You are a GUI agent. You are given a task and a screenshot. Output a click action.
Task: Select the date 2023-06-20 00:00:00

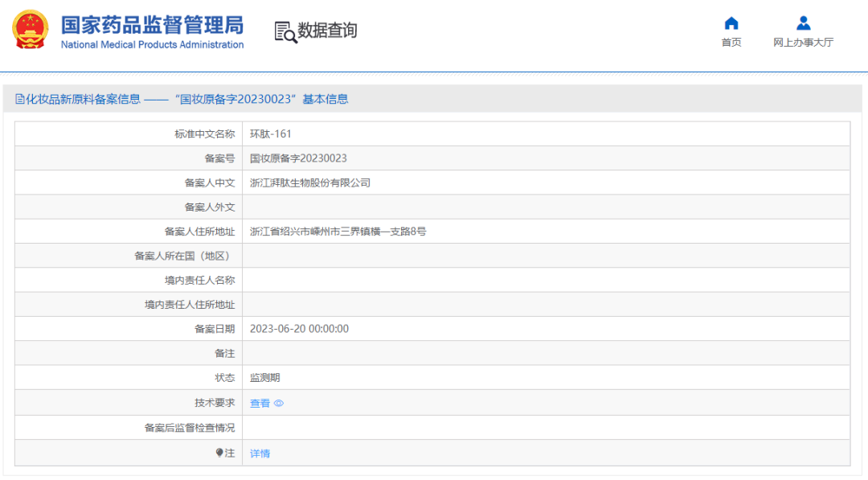(299, 329)
